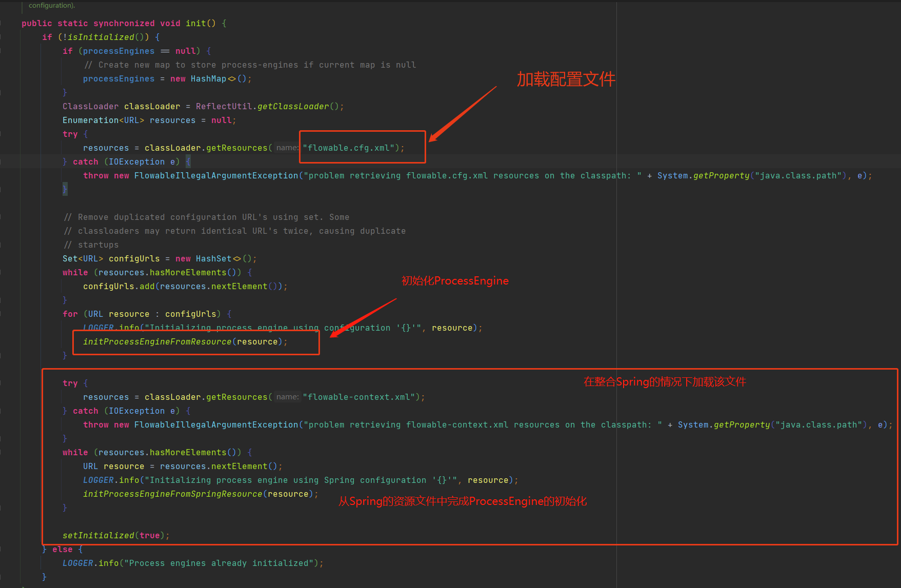This screenshot has height=588, width=901.
Task: Click FlowableIllegalArgumentException on the flowable.cfg.xml throw line
Action: (216, 176)
